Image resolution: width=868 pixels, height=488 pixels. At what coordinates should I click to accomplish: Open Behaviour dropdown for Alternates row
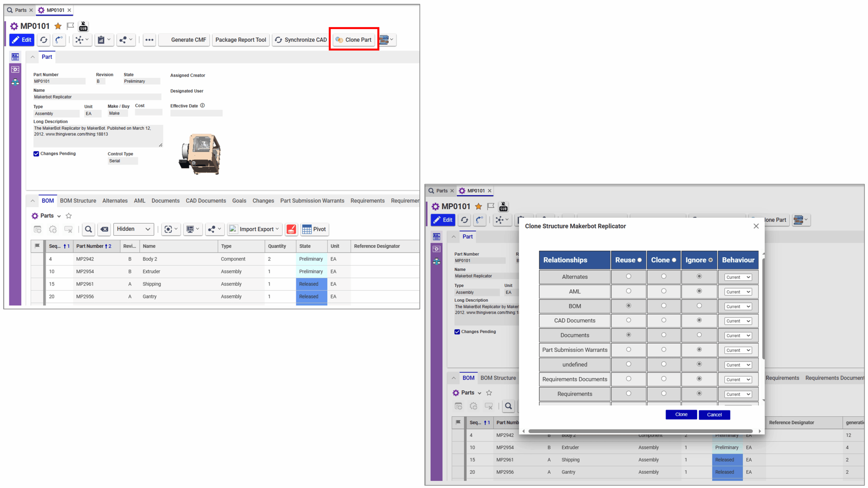click(738, 277)
